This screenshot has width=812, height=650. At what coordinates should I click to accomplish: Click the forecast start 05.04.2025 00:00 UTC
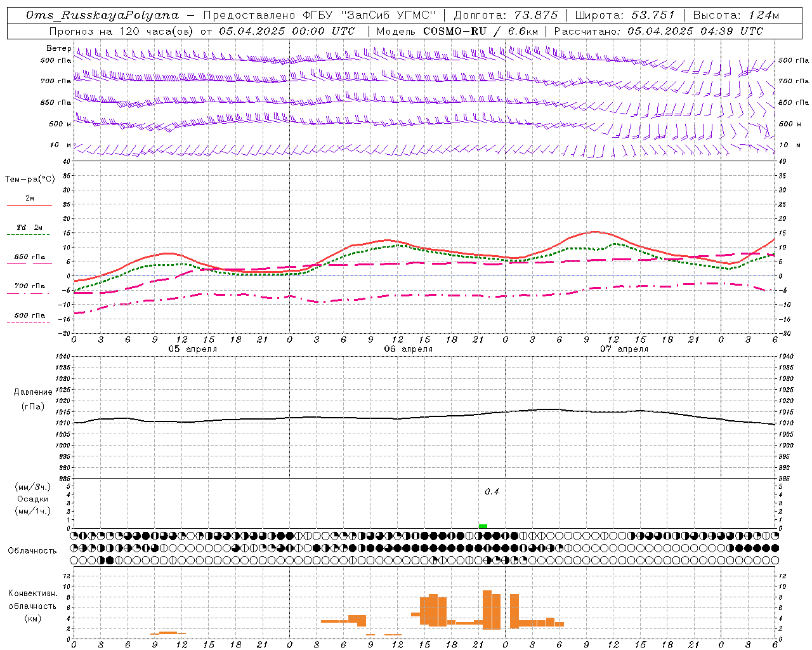coord(287,31)
